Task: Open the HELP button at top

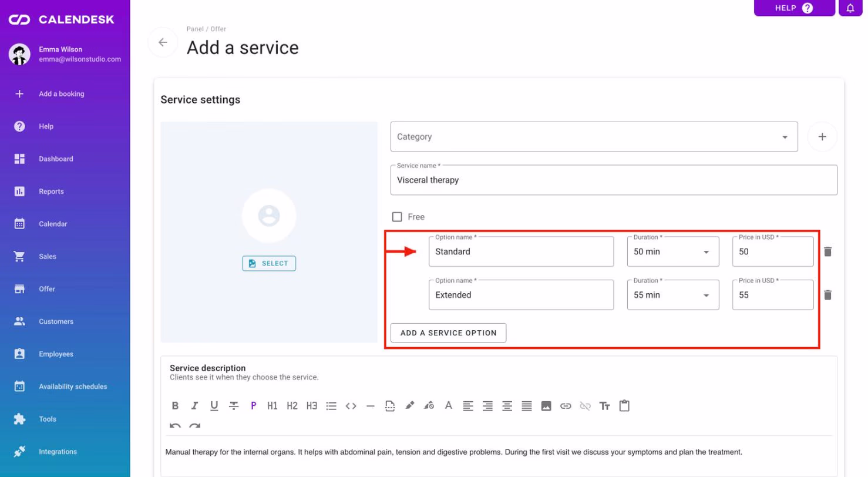Action: [794, 8]
